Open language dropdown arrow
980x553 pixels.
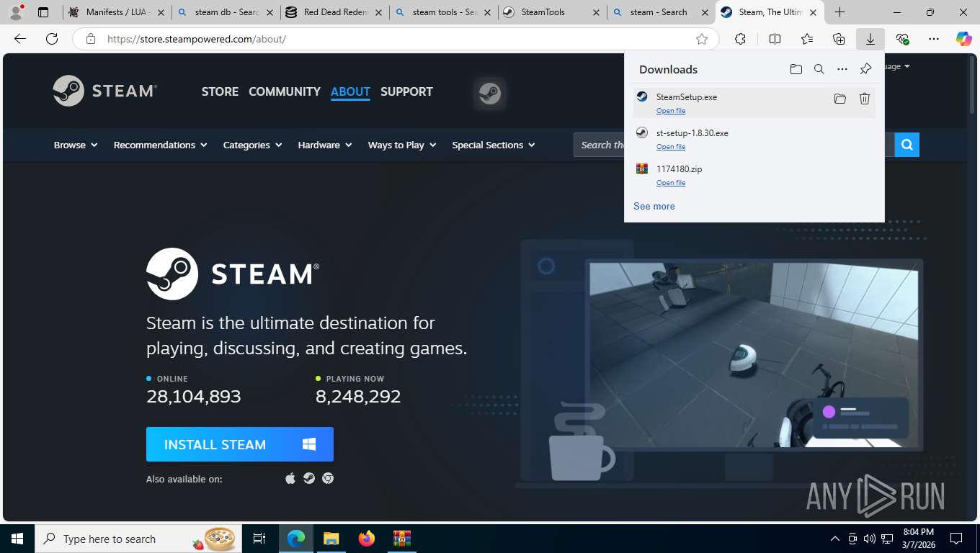(x=906, y=66)
